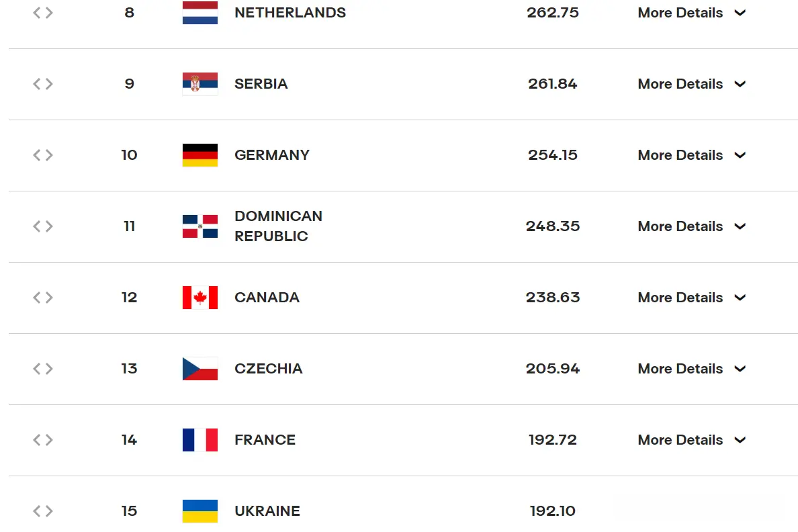Screen dimensions: 798x532
Task: Open the CANADA team name link
Action: tap(267, 298)
